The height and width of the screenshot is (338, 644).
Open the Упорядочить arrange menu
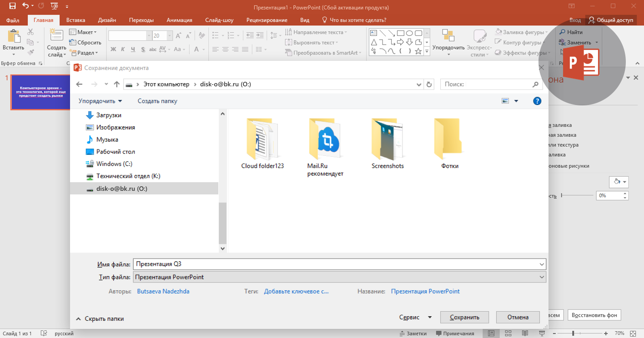pyautogui.click(x=448, y=42)
